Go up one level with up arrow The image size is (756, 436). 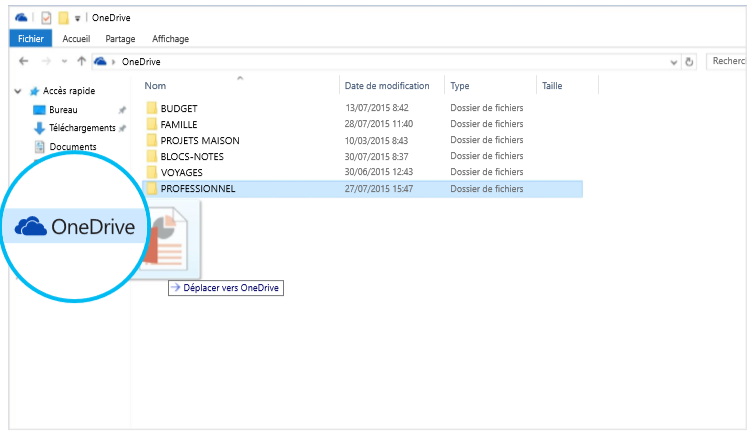(x=81, y=61)
